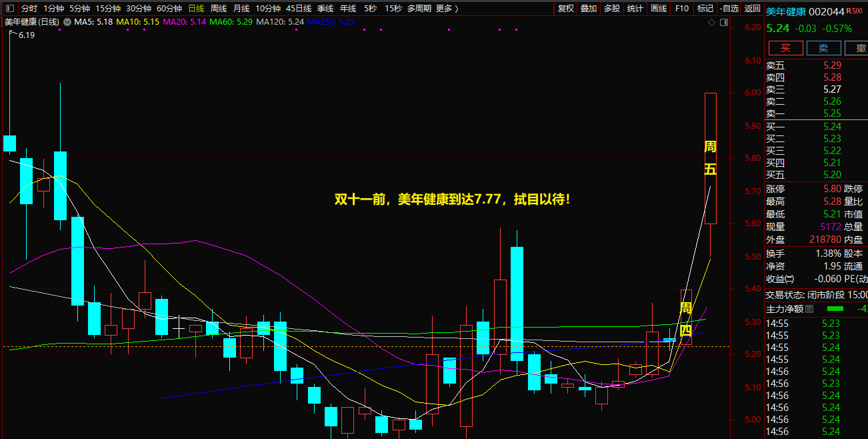Viewport: 868px width, 439px height.
Task: Open the 多周期 multi-period view
Action: 419,9
